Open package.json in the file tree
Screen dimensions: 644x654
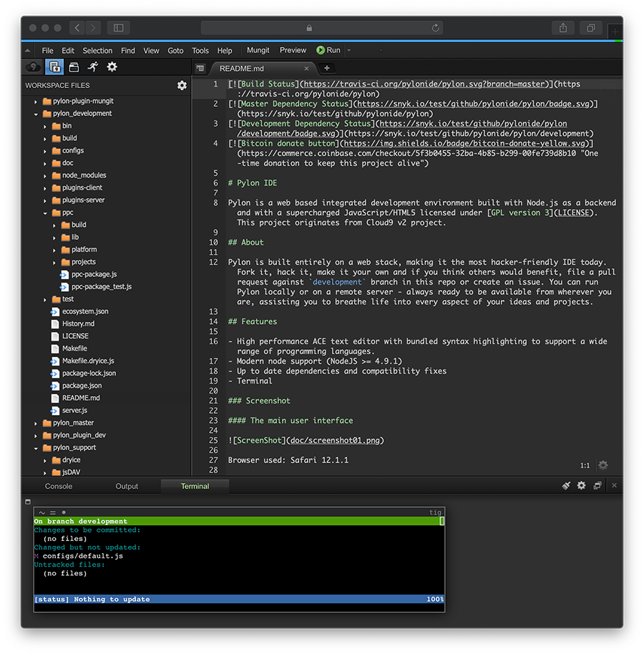(x=82, y=386)
